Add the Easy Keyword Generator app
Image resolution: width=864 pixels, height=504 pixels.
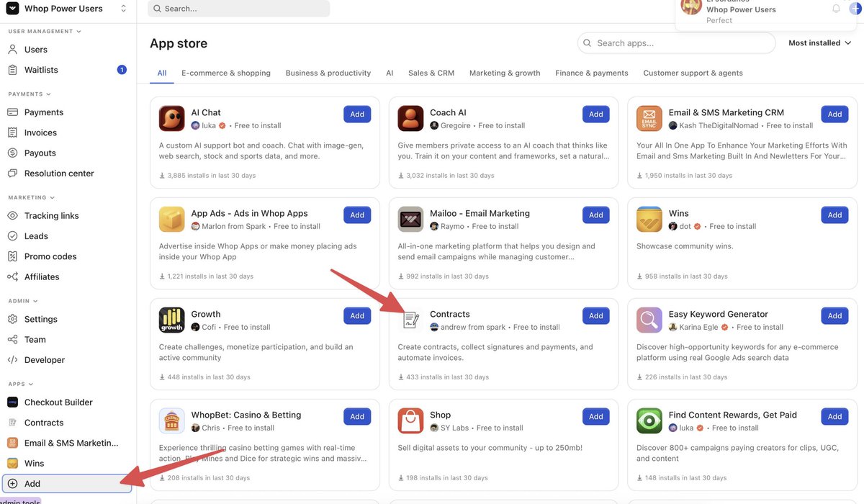point(834,315)
